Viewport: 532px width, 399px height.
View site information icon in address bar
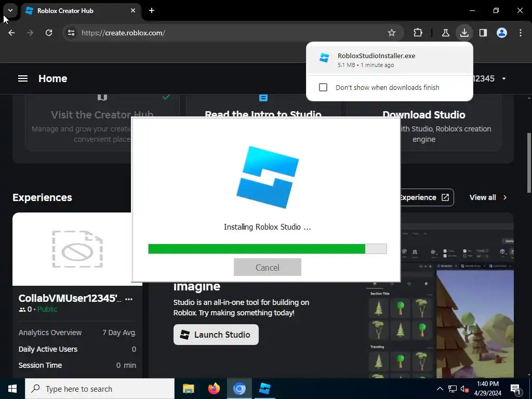[71, 33]
